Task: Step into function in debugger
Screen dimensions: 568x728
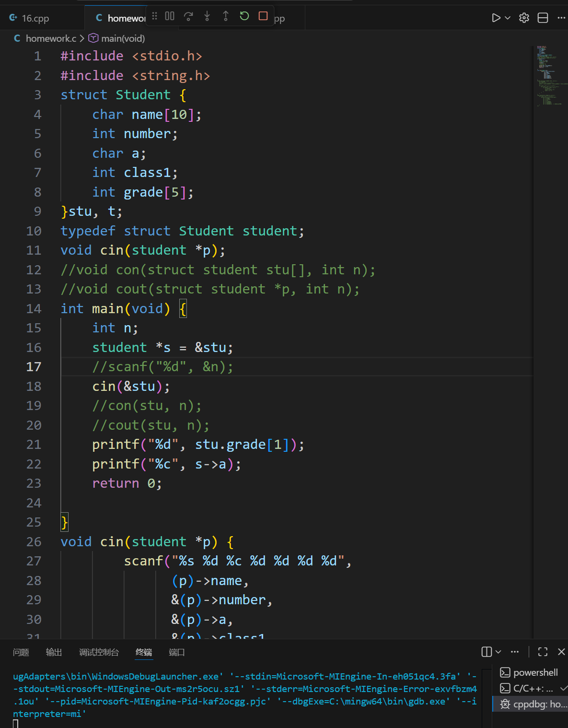Action: click(x=207, y=16)
